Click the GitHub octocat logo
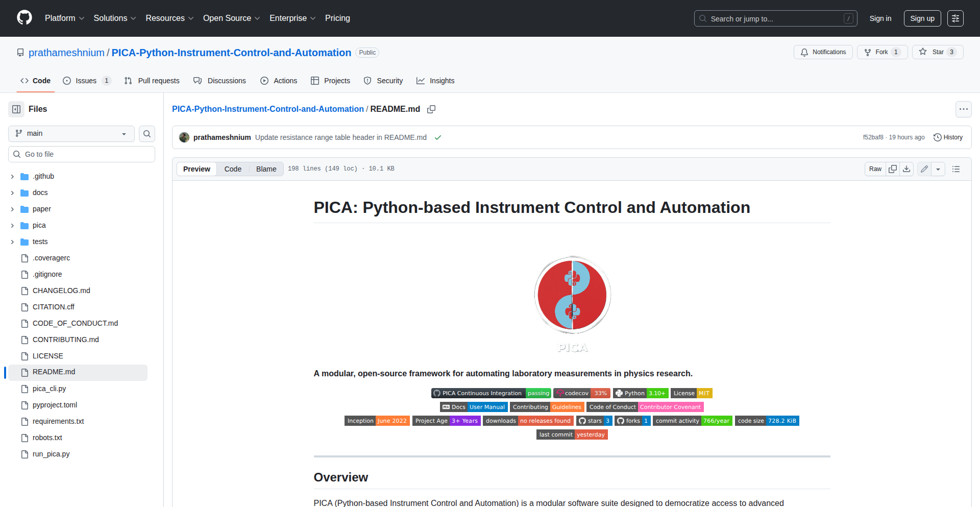This screenshot has height=507, width=980. (23, 18)
